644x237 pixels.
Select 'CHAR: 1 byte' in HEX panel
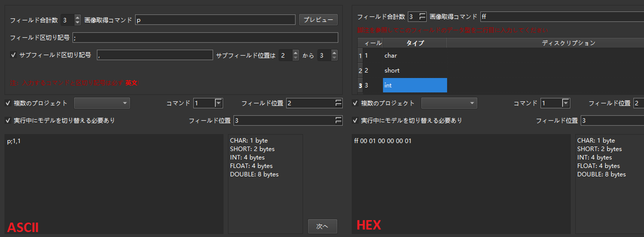596,140
